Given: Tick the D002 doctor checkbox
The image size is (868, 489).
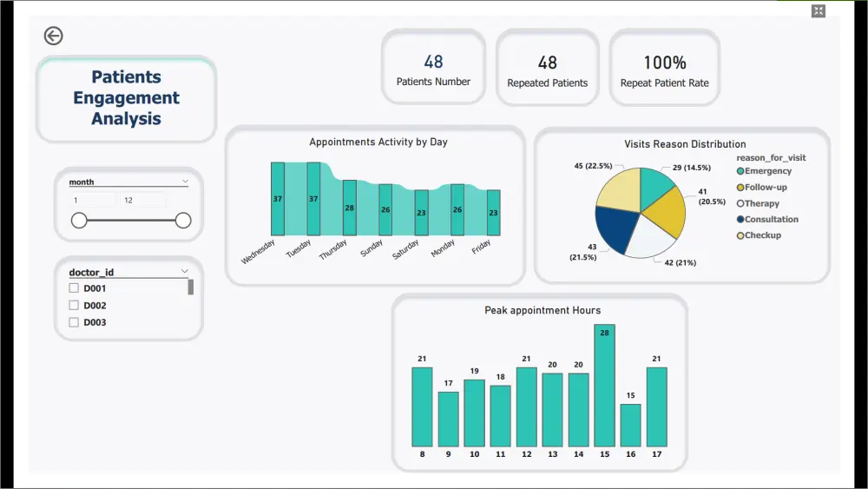Looking at the screenshot, I should (74, 305).
